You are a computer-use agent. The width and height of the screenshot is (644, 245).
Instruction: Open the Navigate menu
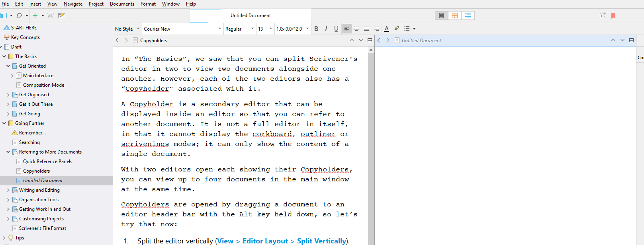click(x=73, y=4)
